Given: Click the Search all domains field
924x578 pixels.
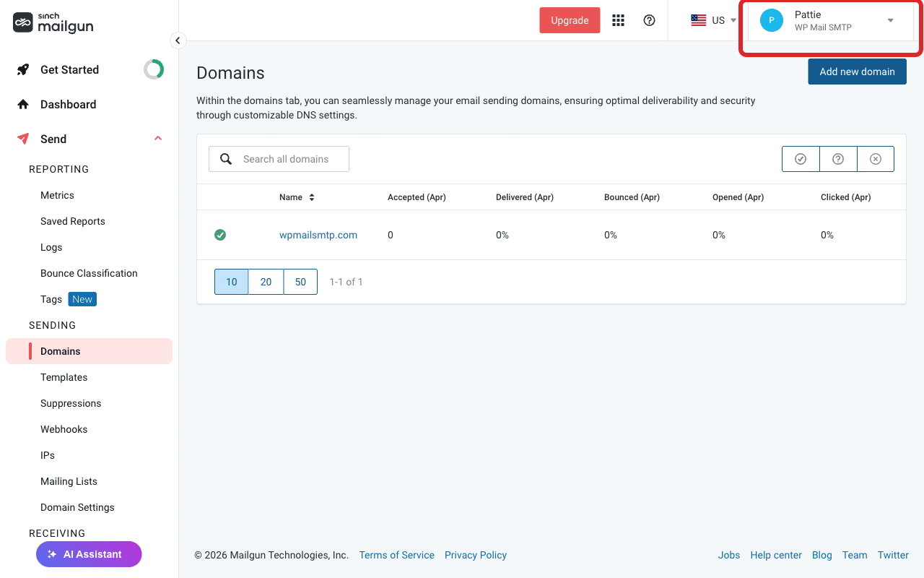Looking at the screenshot, I should 279,159.
